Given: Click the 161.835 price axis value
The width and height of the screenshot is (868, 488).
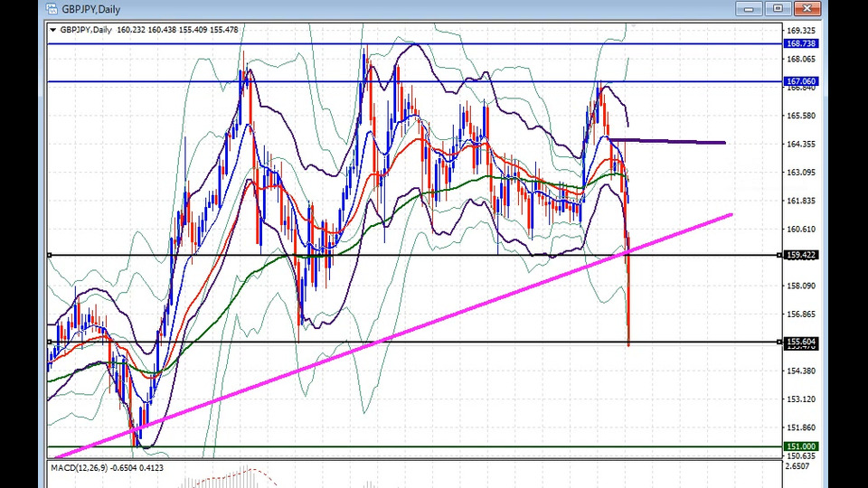Looking at the screenshot, I should click(x=801, y=201).
